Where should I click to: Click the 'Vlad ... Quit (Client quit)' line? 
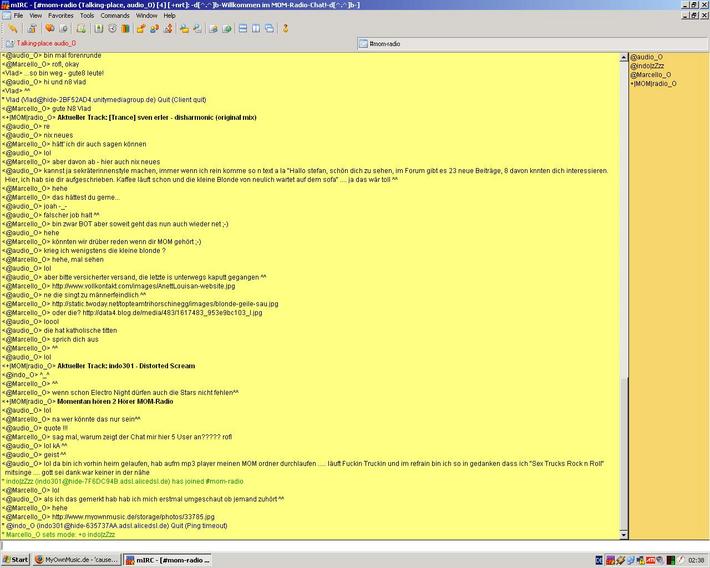coord(104,100)
